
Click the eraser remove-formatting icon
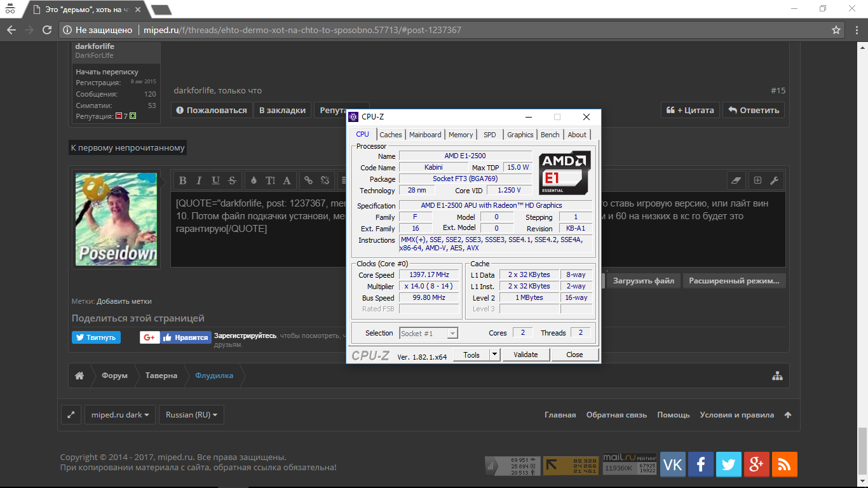[x=736, y=180]
